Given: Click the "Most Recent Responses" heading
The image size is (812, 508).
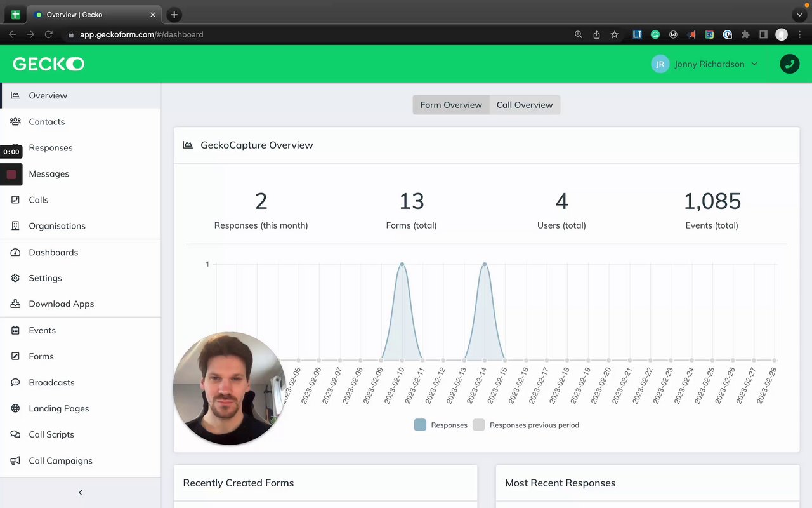Looking at the screenshot, I should coord(560,483).
